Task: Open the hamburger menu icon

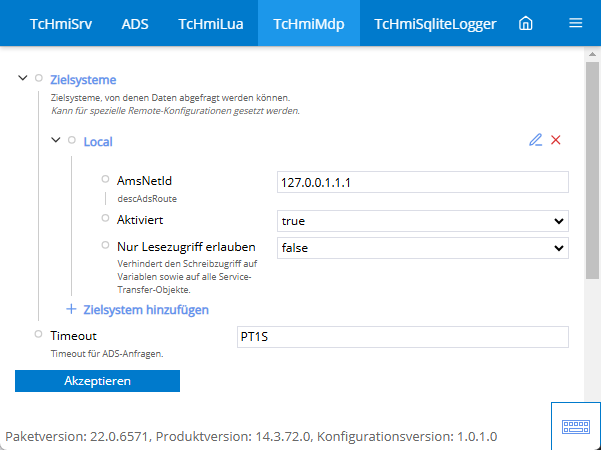Action: 575,24
